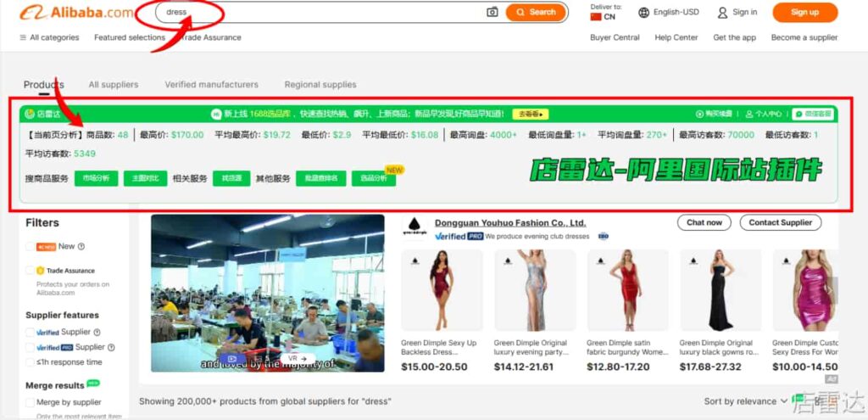
Task: Click the yellow 去看看 button in banner
Action: (x=530, y=115)
